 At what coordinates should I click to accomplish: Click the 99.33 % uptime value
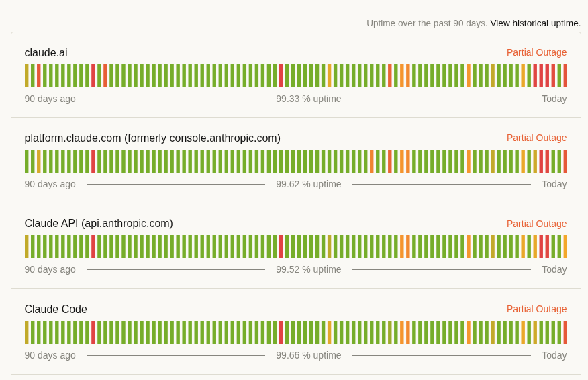pyautogui.click(x=309, y=99)
